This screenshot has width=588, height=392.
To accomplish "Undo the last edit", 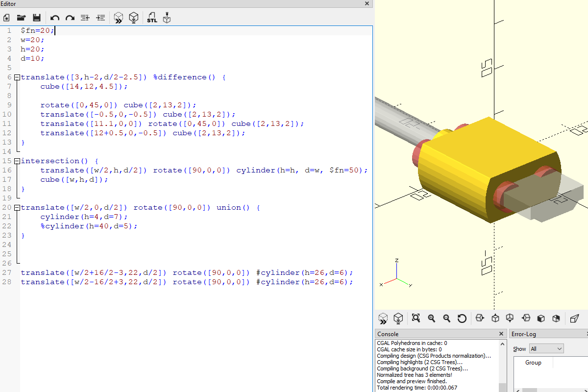I will pos(55,18).
